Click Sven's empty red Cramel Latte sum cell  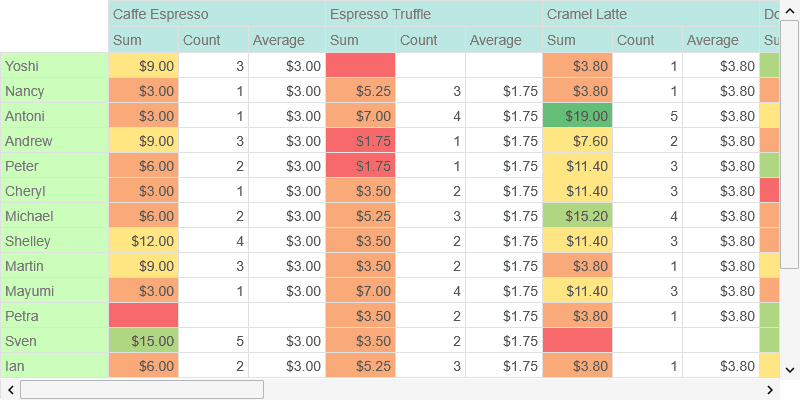tap(578, 341)
